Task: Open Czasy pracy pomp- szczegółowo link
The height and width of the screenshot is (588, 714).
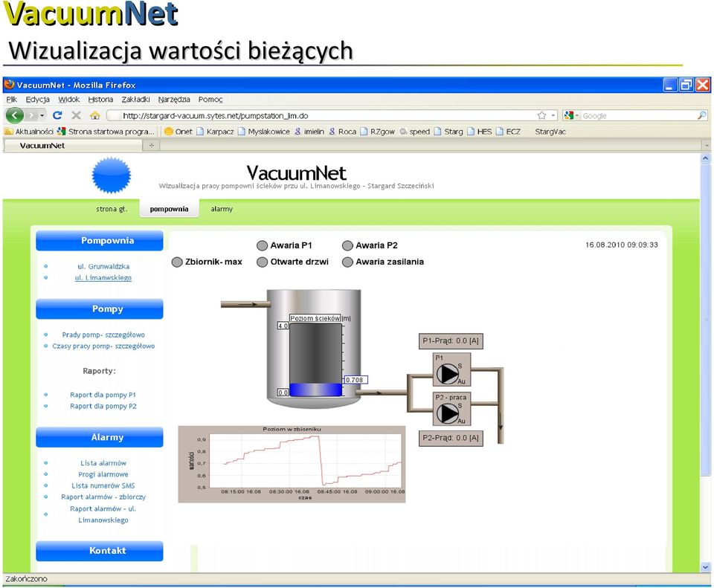Action: pyautogui.click(x=103, y=346)
